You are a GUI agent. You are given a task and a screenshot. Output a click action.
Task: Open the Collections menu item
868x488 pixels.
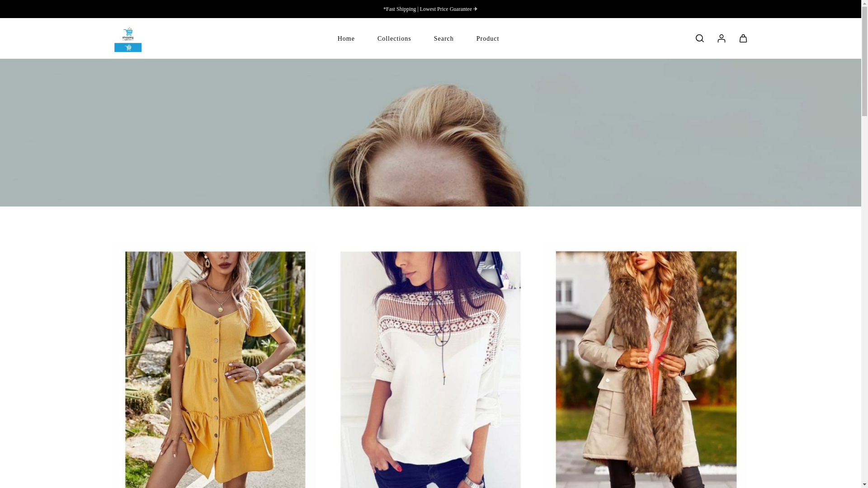pos(394,39)
